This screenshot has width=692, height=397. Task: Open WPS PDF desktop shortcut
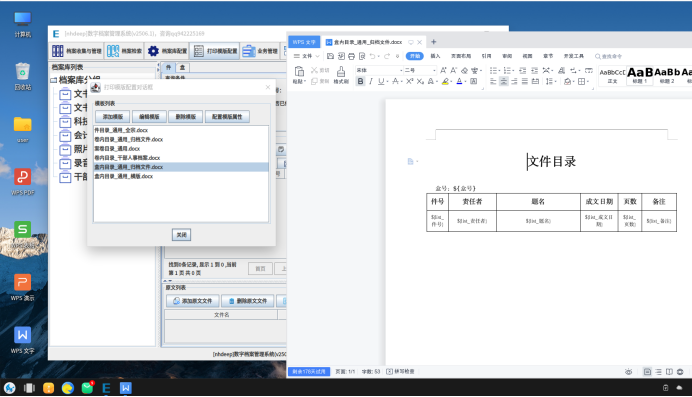click(x=23, y=182)
